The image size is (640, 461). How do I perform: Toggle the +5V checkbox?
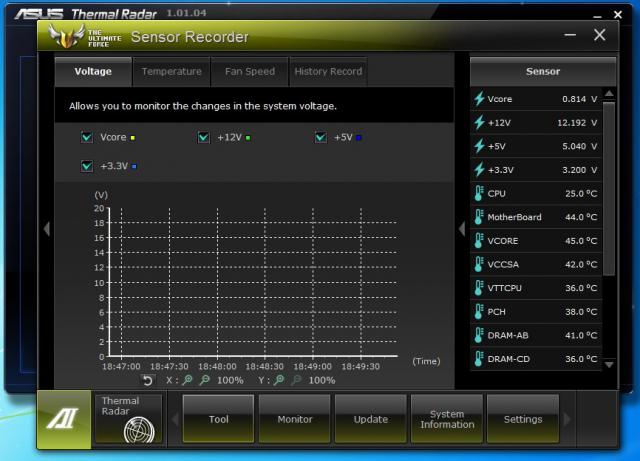point(320,137)
